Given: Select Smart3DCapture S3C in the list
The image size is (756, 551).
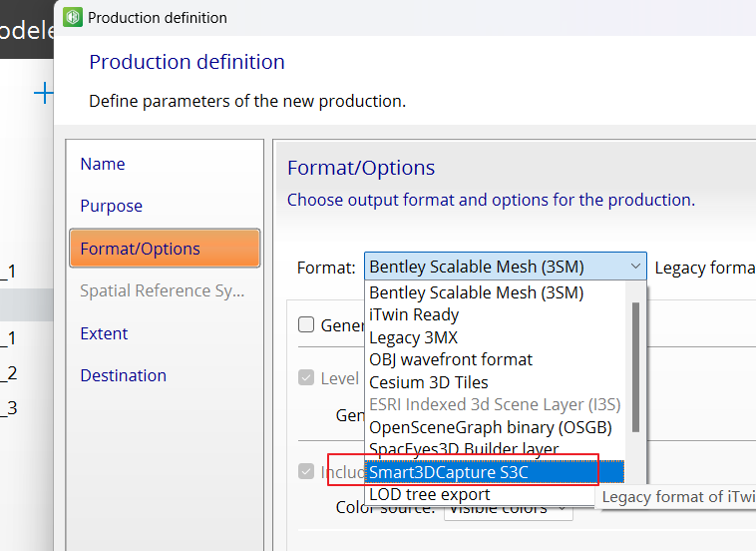Looking at the screenshot, I should click(448, 472).
